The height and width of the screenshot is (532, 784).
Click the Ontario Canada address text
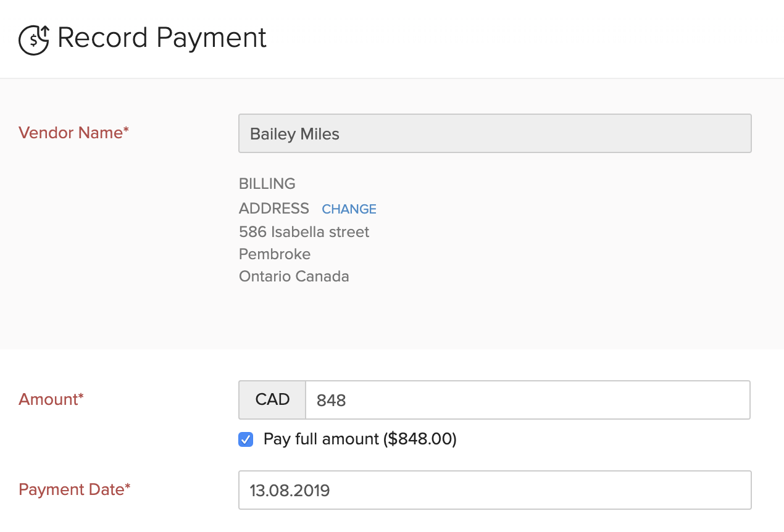pyautogui.click(x=294, y=276)
